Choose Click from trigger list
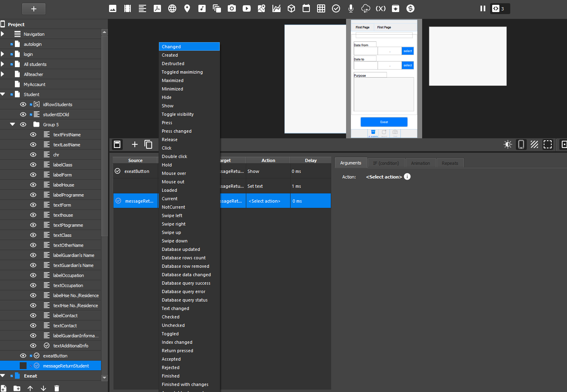Viewport: 567px width, 392px height. [x=189, y=148]
